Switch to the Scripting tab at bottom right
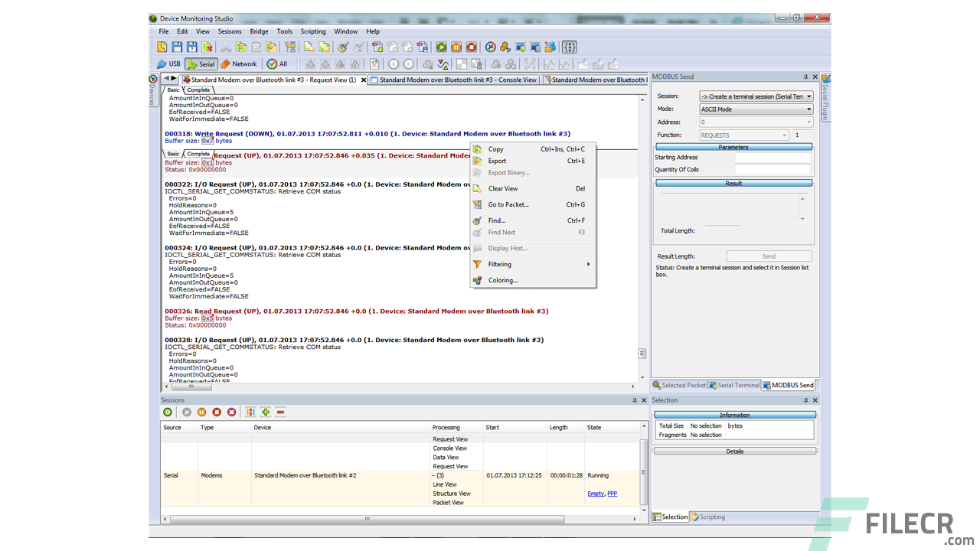 click(708, 517)
